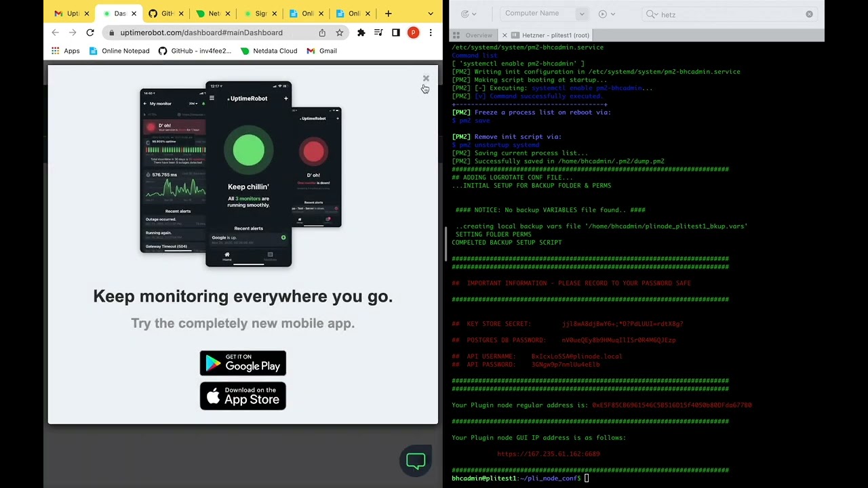
Task: Open the Netdata Cloud bookmark
Action: coord(269,51)
